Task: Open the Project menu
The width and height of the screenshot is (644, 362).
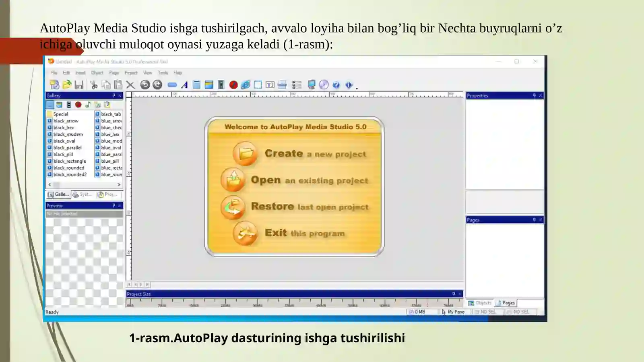Action: pyautogui.click(x=131, y=73)
